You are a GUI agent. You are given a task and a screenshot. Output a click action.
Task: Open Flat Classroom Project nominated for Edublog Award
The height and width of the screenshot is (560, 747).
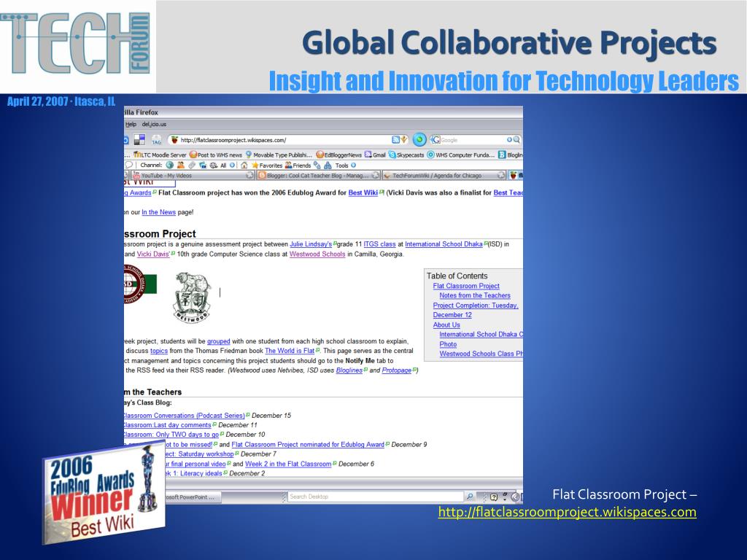tap(308, 444)
